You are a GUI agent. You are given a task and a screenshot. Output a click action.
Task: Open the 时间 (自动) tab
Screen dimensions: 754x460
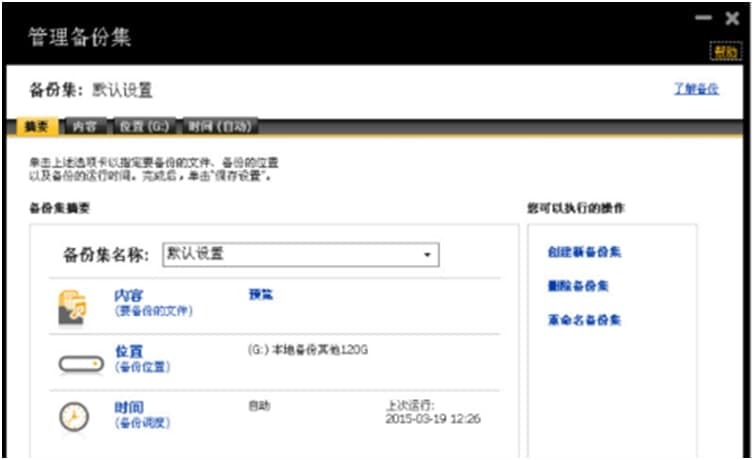[220, 127]
